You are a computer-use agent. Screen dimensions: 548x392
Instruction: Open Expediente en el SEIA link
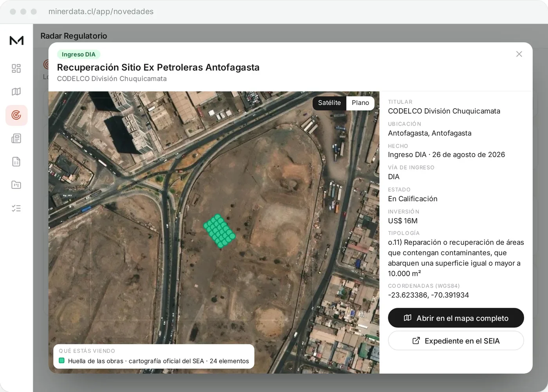coord(456,341)
